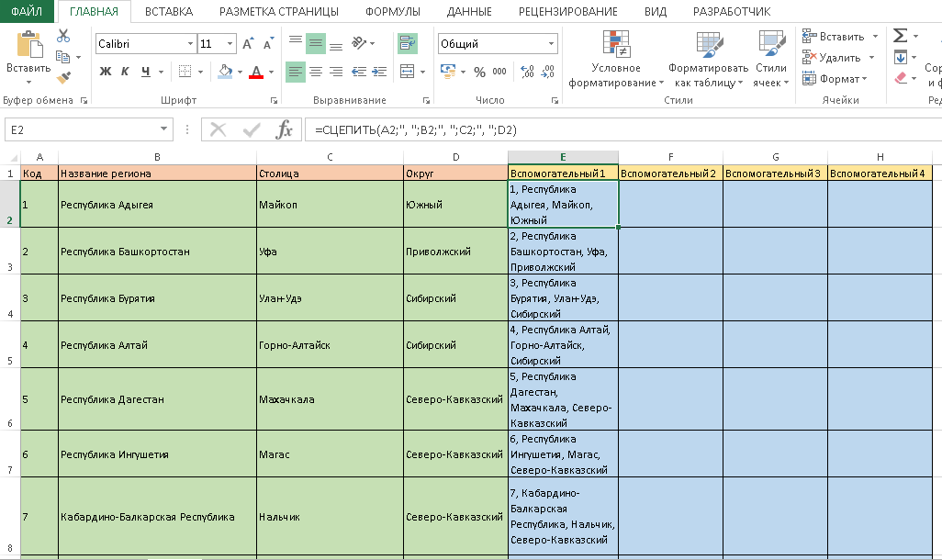Toggle Middle Align button
The width and height of the screenshot is (942, 560).
[316, 43]
